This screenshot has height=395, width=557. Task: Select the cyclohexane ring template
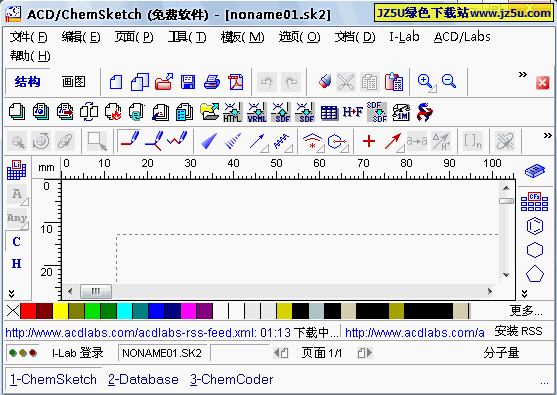pos(535,250)
